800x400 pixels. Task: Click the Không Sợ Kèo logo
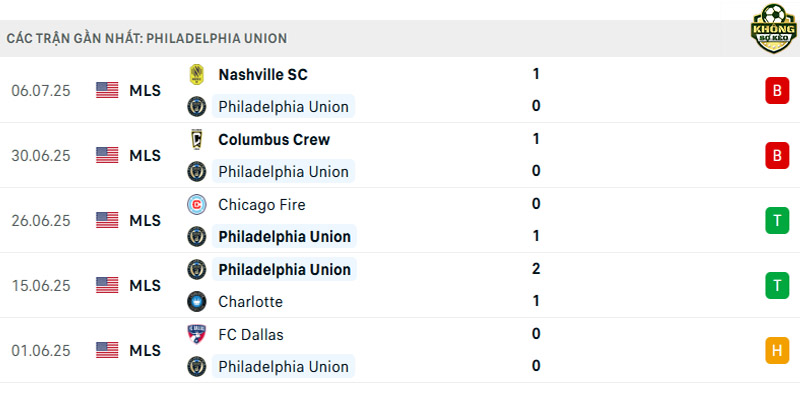point(773,28)
